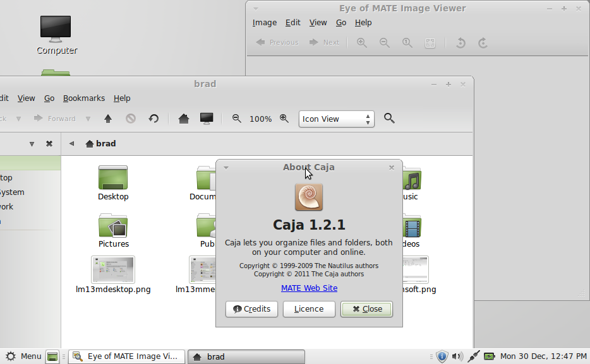Open search with the magnifying glass icon
Image resolution: width=590 pixels, height=364 pixels.
pos(390,119)
